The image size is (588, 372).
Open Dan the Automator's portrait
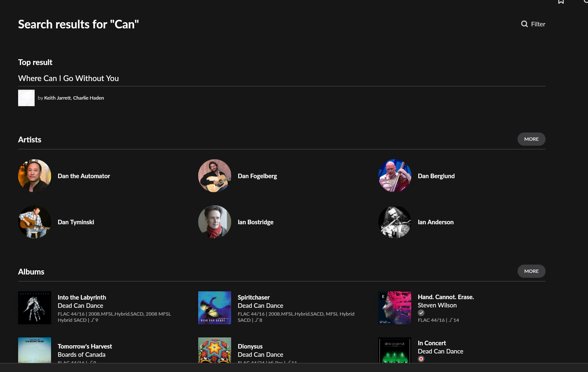pyautogui.click(x=35, y=176)
